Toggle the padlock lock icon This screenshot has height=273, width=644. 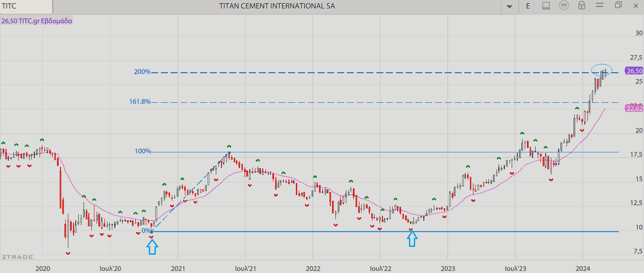[581, 6]
